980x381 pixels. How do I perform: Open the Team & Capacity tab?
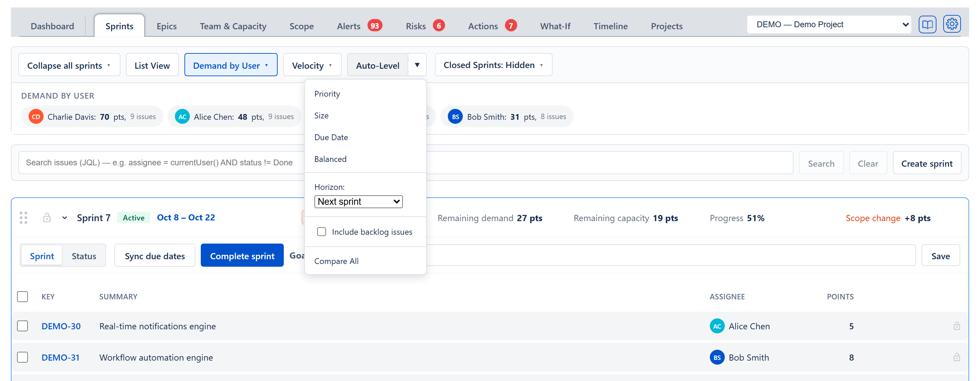tap(233, 26)
